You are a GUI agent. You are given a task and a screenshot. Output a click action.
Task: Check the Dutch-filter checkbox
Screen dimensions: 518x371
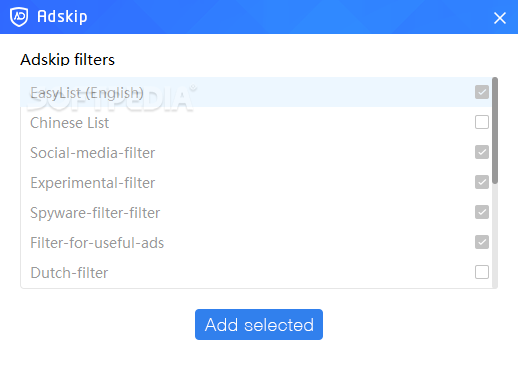pyautogui.click(x=482, y=272)
